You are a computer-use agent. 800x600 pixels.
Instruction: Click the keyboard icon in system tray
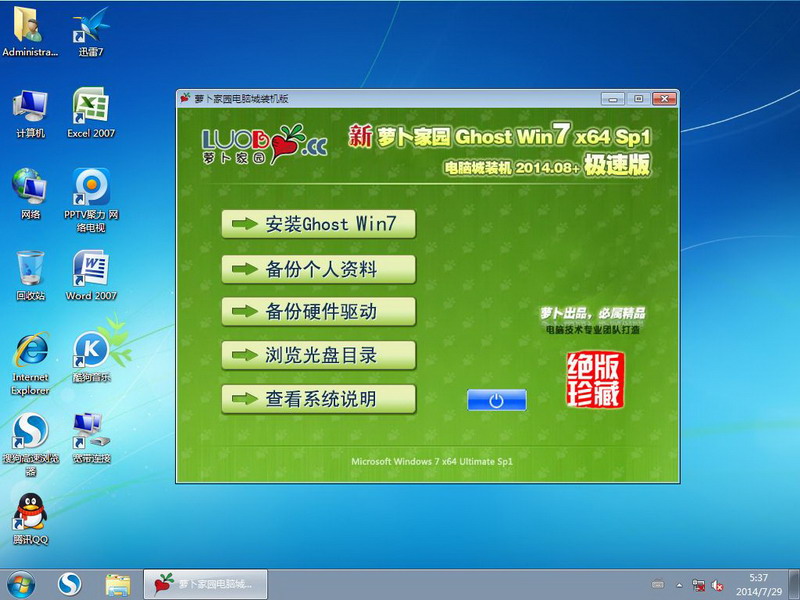pos(658,584)
